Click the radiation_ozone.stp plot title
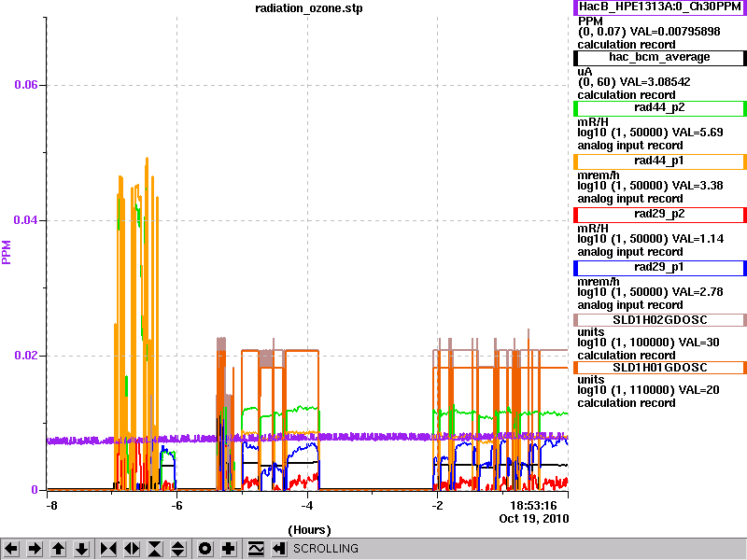Image resolution: width=747 pixels, height=560 pixels. coord(309,8)
